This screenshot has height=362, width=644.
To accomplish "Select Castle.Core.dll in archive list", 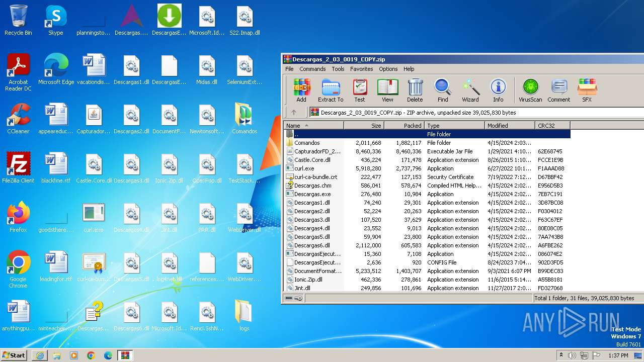I will point(428,160).
